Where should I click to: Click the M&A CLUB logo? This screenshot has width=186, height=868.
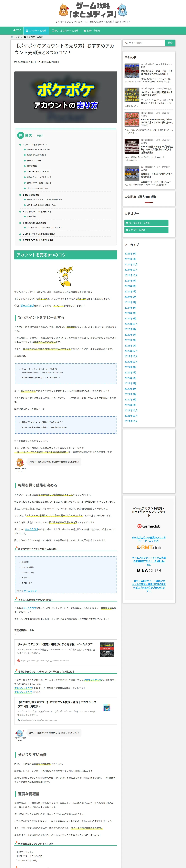(149, 570)
